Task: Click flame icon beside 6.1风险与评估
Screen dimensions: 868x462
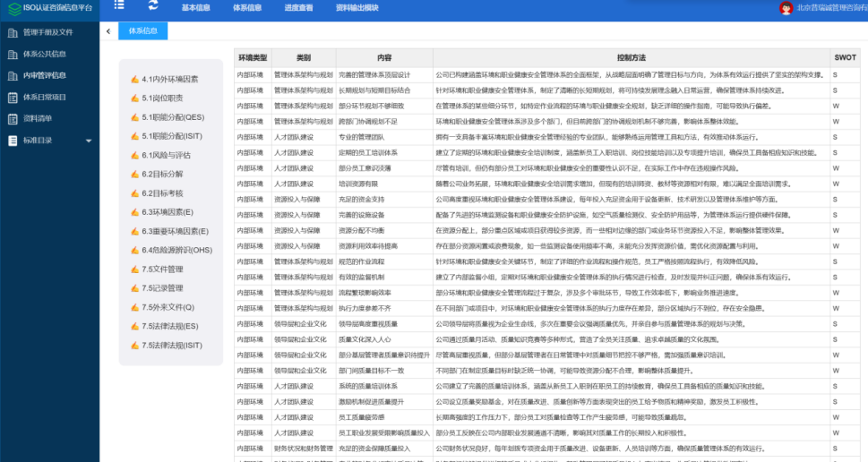Action: [134, 156]
